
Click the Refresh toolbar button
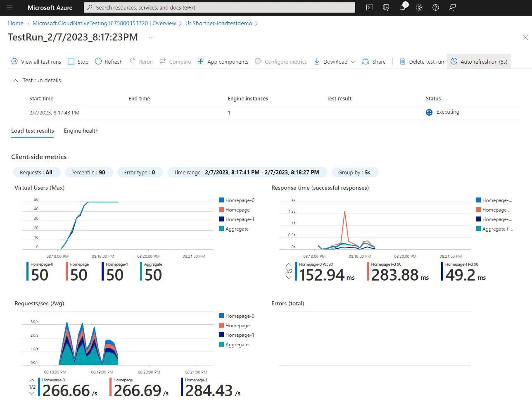point(109,62)
